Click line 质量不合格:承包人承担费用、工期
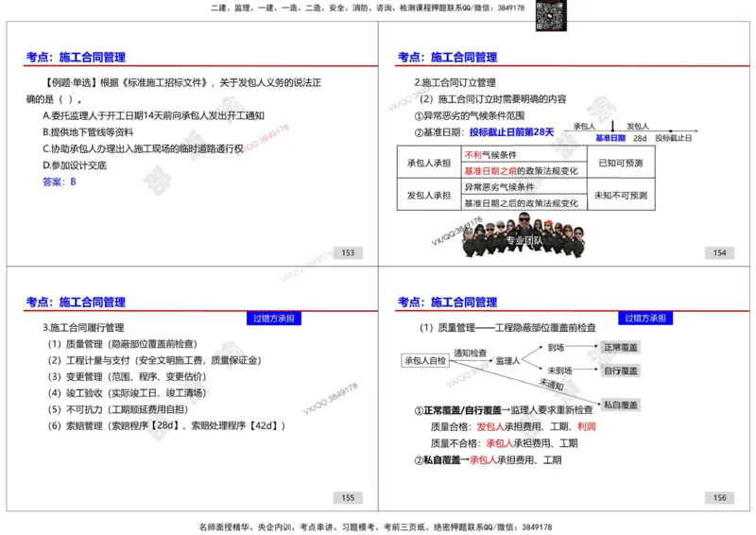This screenshot has width=756, height=535. pos(504,443)
